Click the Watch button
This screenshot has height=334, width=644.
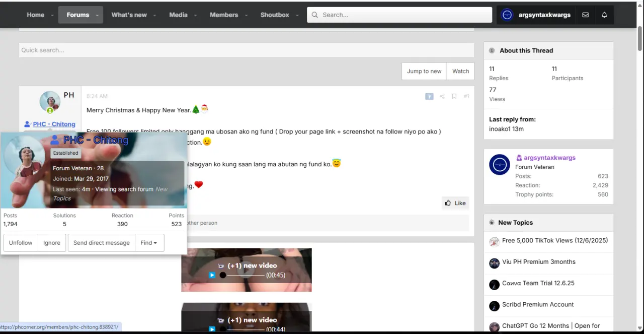pos(460,71)
